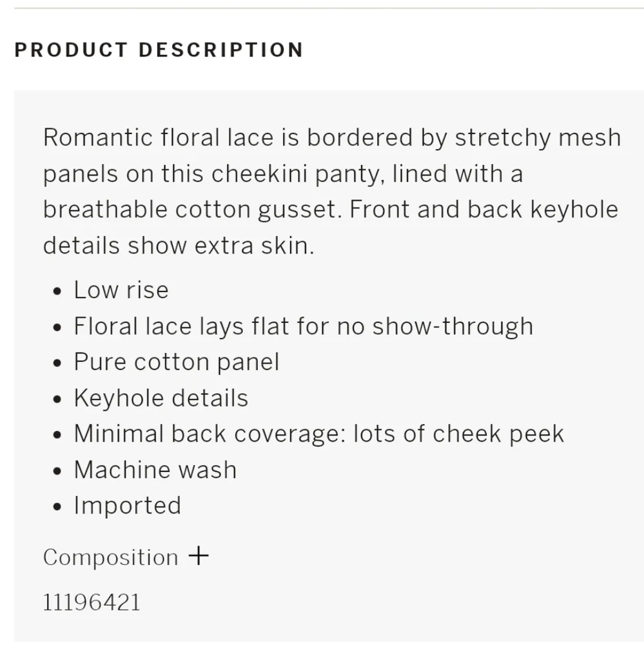Click the "Minimal back coverage" bullet line
The image size is (644, 645).
318,433
